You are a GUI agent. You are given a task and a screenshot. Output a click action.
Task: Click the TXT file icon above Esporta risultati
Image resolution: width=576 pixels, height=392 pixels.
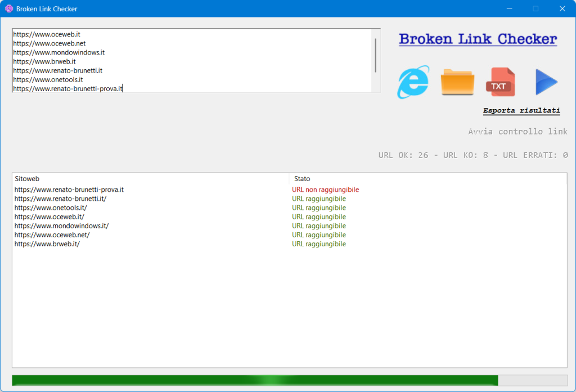(500, 82)
